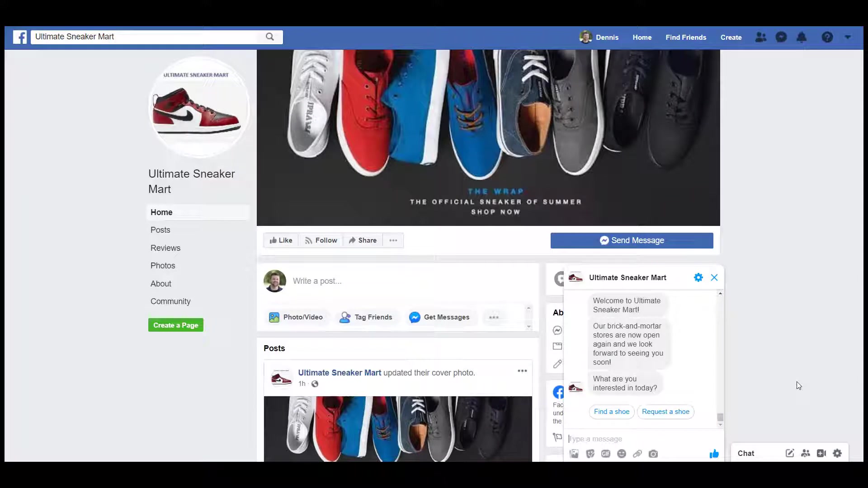Click the post's public audience globe icon
868x488 pixels.
tap(315, 384)
